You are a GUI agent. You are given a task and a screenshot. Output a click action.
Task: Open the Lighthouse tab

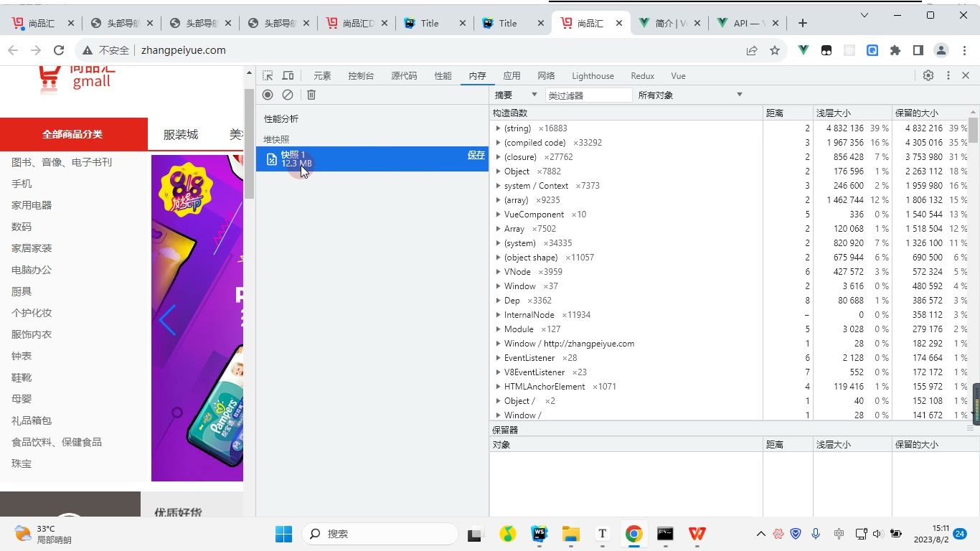593,76
